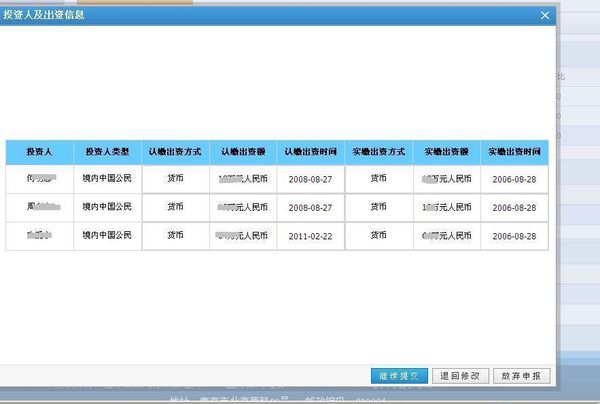Click the 实缴出资方式 column header
The height and width of the screenshot is (404, 600).
tap(379, 152)
